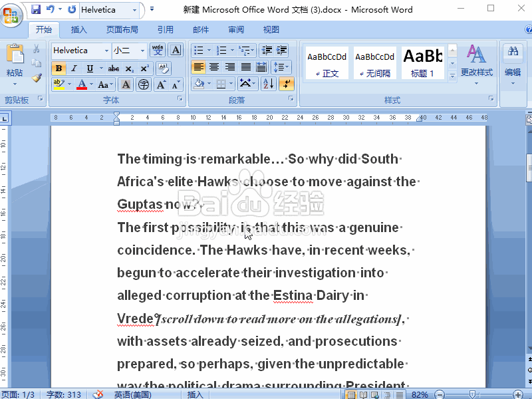Switch to 邮件 tab
Viewport: 532px width, 399px height.
(201, 30)
